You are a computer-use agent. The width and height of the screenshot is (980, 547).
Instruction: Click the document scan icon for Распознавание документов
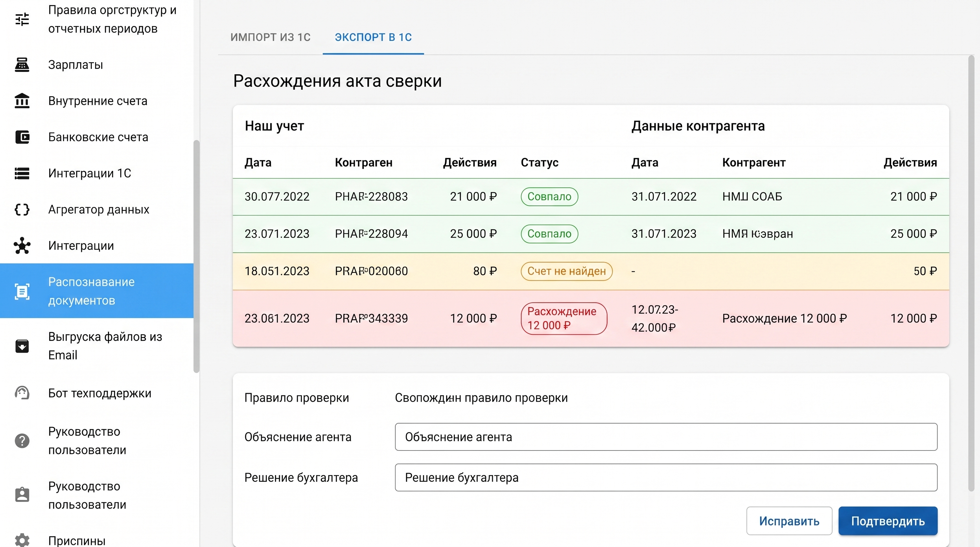22,291
